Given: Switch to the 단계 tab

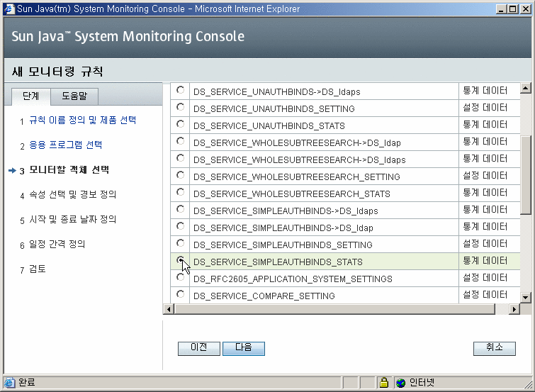Looking at the screenshot, I should [x=31, y=96].
